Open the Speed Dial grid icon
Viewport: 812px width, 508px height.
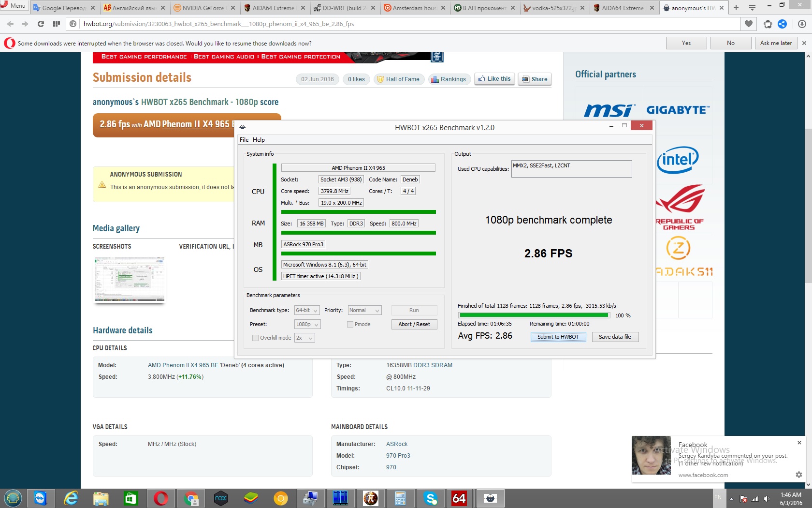point(57,24)
